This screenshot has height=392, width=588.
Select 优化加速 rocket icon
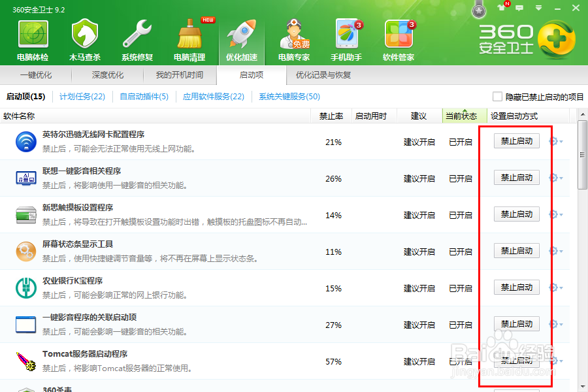[x=242, y=41]
